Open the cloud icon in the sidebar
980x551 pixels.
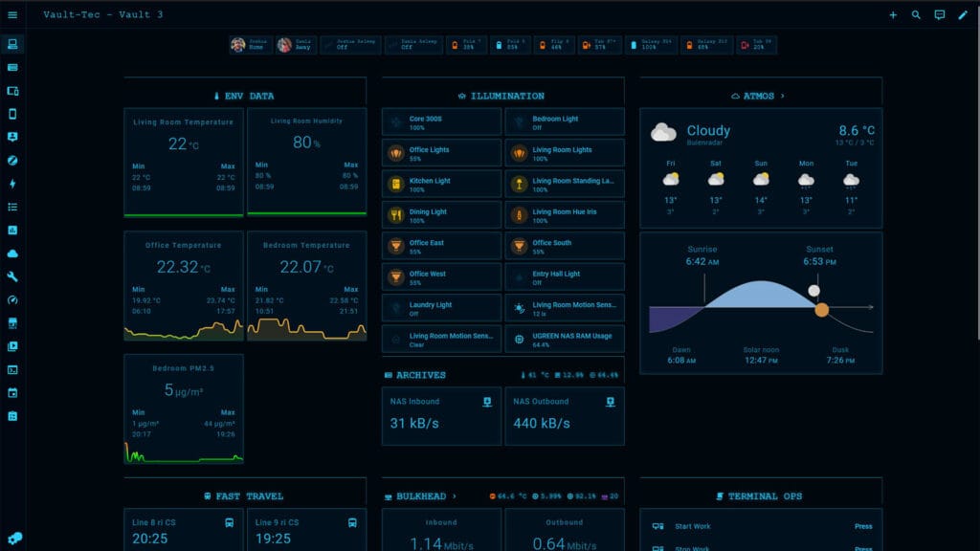tap(12, 253)
